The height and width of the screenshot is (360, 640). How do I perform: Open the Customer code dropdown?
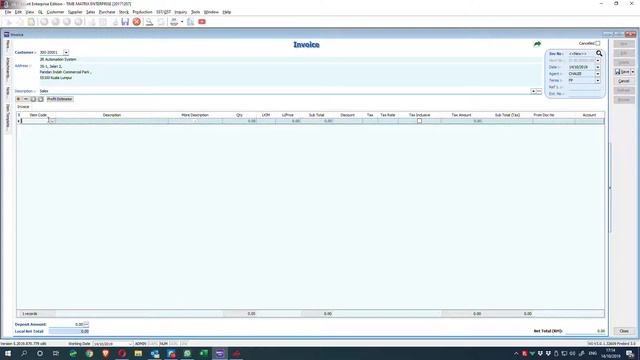coord(66,53)
